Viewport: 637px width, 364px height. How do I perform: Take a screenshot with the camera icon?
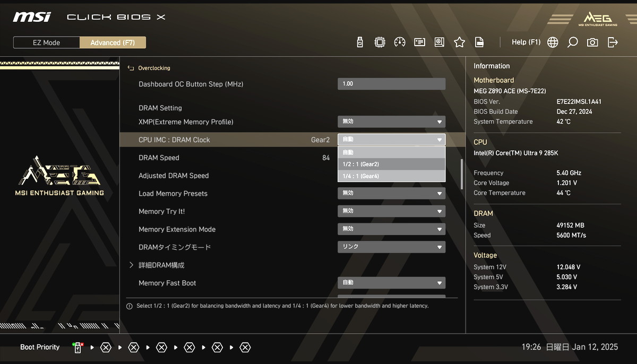point(592,42)
